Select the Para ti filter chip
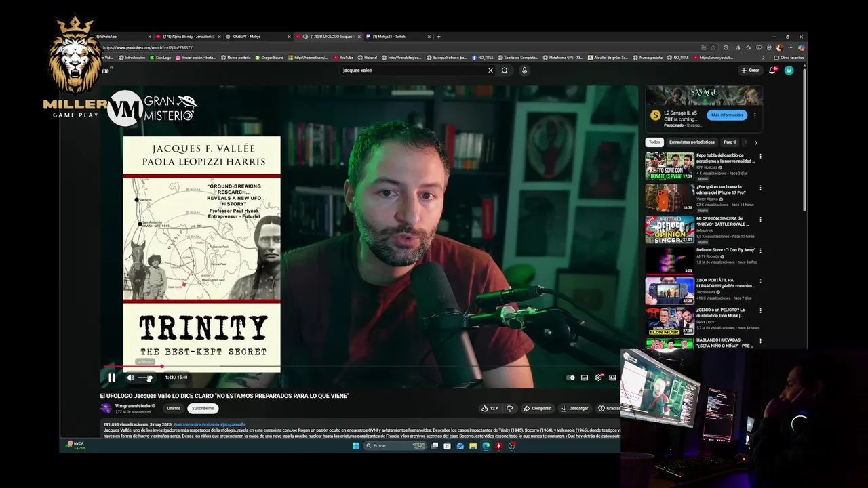This screenshot has width=868, height=488. (730, 142)
